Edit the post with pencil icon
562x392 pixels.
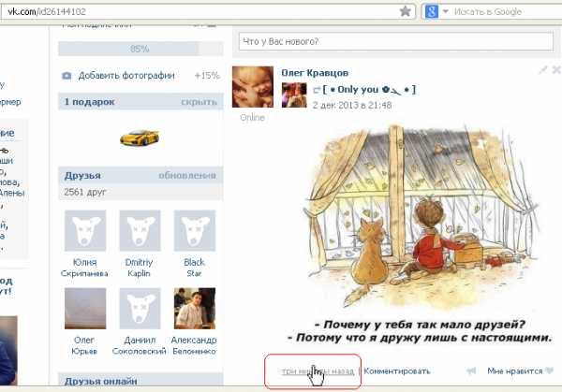click(542, 70)
